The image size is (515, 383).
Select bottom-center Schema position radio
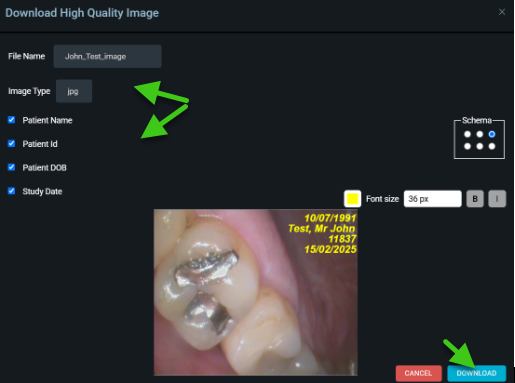(480, 146)
